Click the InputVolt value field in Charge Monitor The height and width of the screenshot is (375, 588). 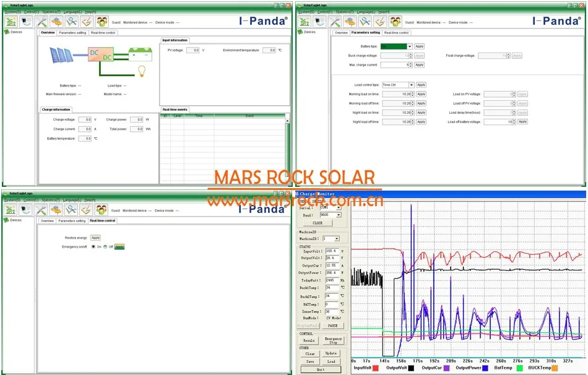[332, 251]
